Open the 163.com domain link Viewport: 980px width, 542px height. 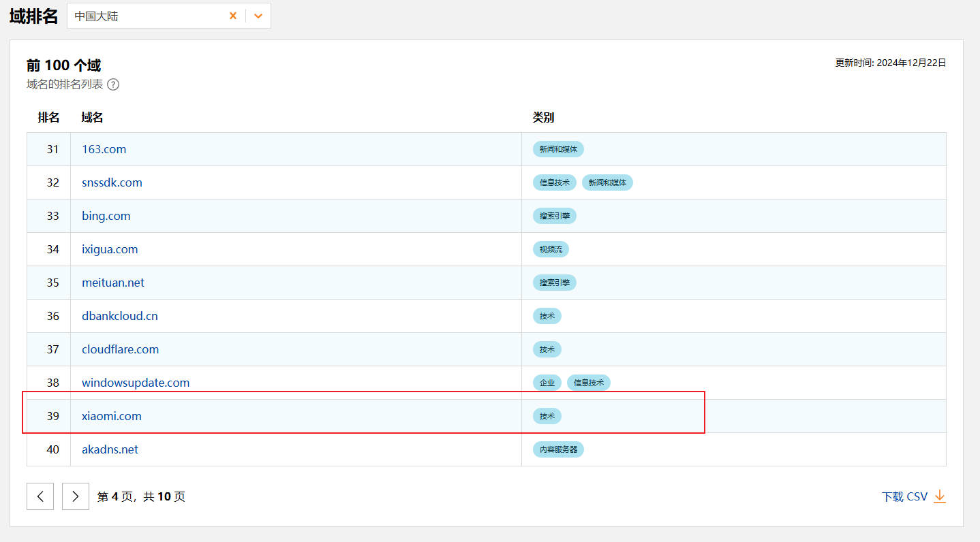click(104, 149)
